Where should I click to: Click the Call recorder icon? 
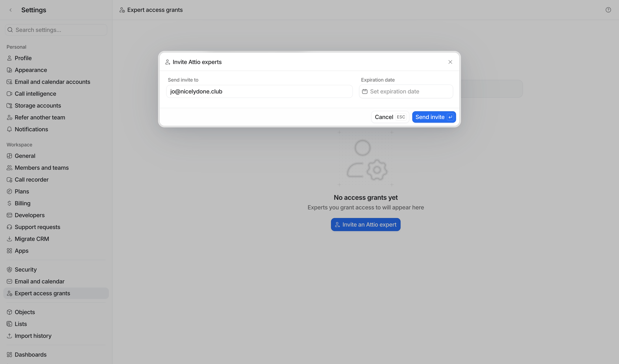[10, 180]
